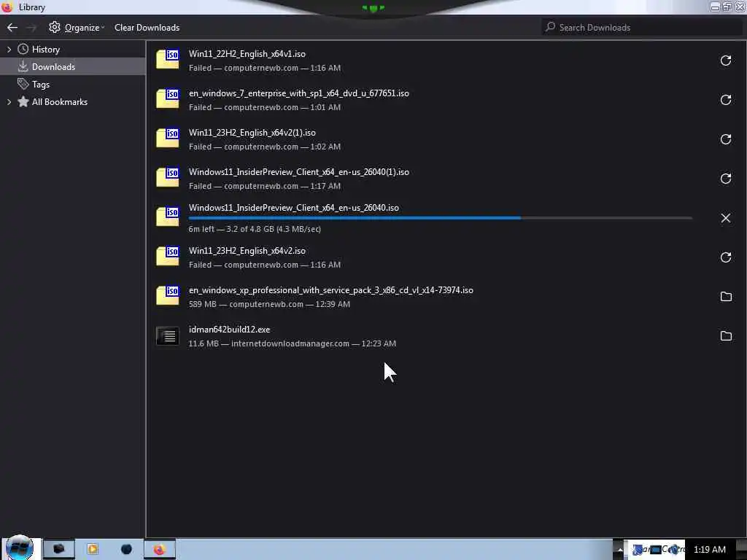Click the Windows 7 enterprise iso file icon
Viewport: 747px width, 560px height.
[168, 99]
